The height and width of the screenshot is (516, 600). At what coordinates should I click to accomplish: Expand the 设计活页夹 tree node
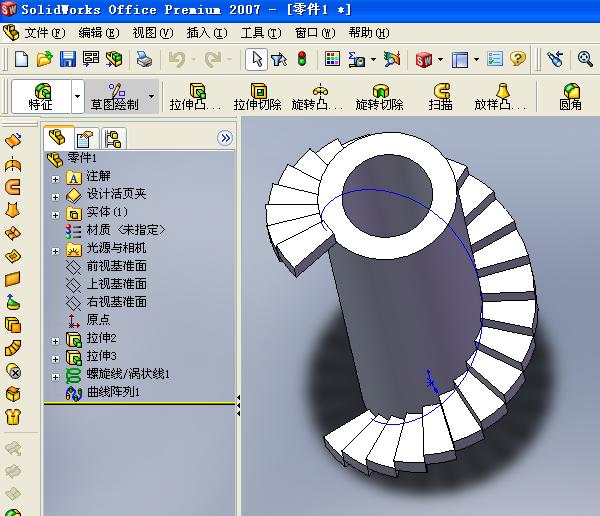pos(55,197)
